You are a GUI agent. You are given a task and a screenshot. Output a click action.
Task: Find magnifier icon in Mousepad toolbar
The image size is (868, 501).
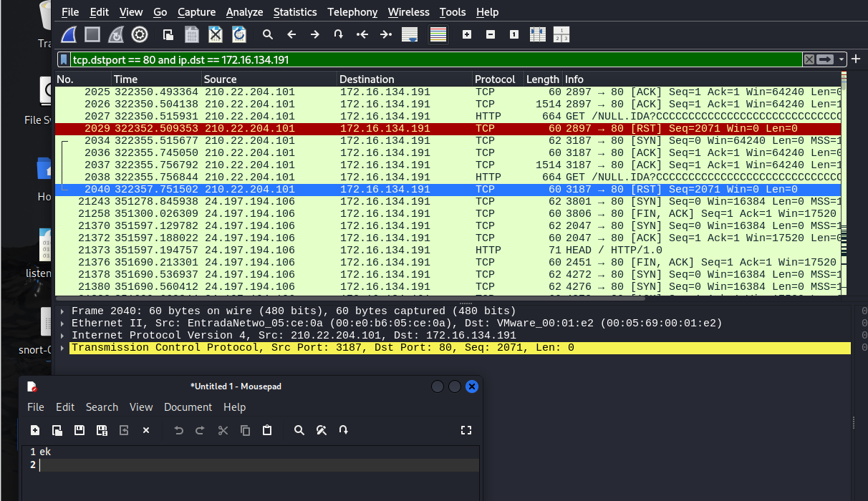point(299,430)
